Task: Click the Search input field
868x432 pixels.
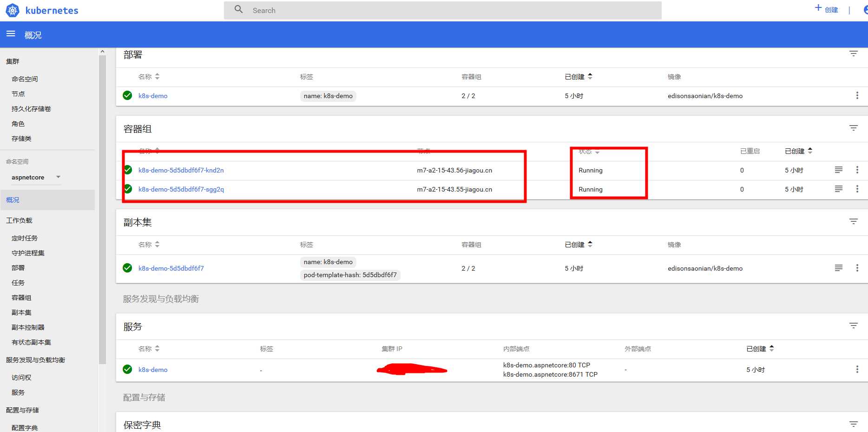Action: point(442,10)
